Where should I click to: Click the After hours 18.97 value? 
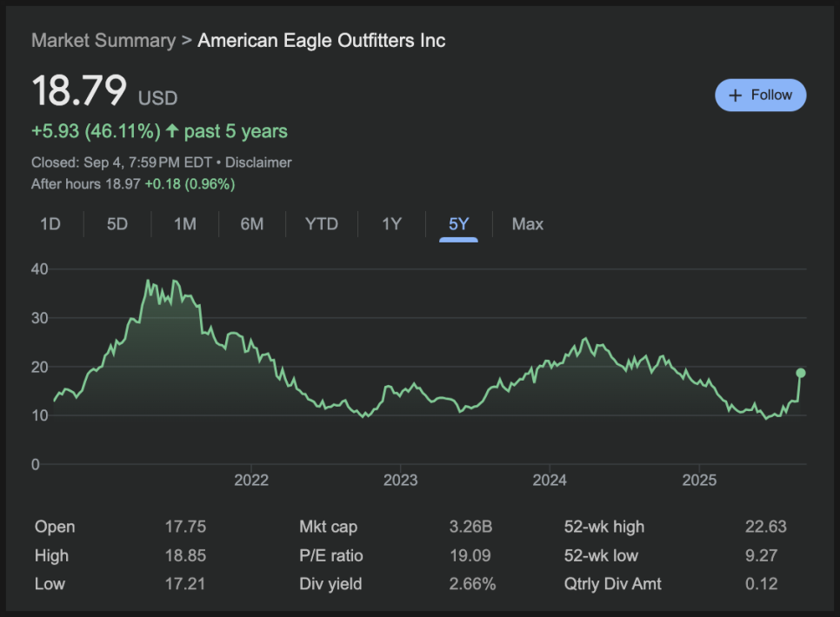click(x=123, y=184)
